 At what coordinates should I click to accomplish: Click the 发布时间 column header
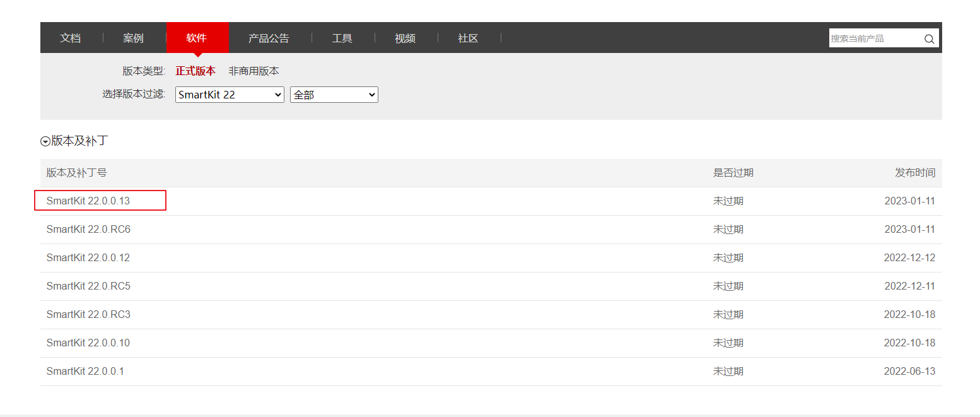coord(915,173)
